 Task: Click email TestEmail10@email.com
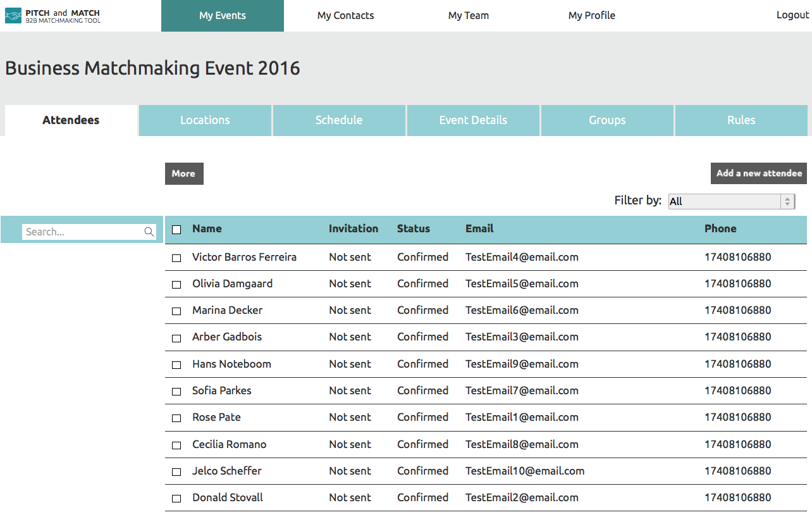(525, 471)
